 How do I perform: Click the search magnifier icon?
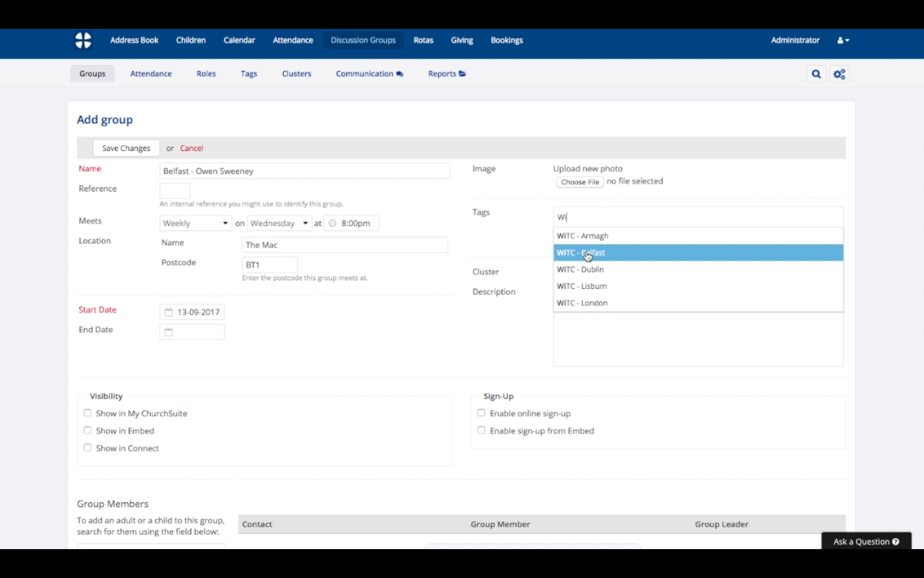tap(816, 74)
